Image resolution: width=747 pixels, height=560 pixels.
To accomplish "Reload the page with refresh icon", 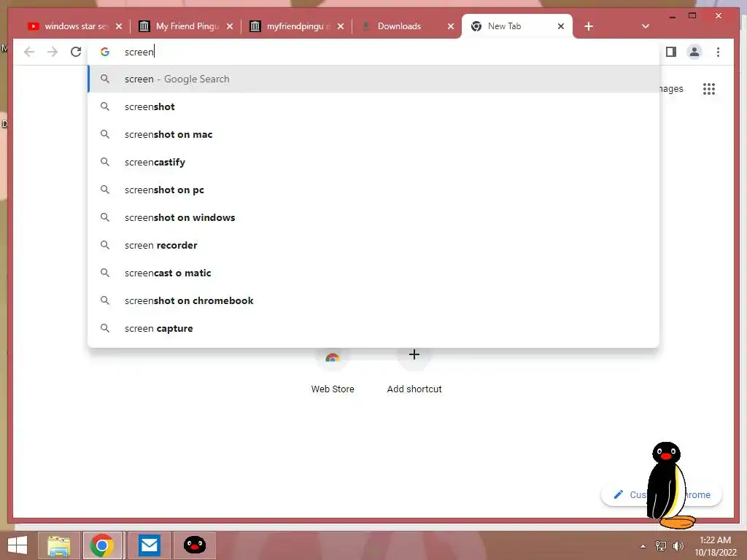I will click(76, 52).
